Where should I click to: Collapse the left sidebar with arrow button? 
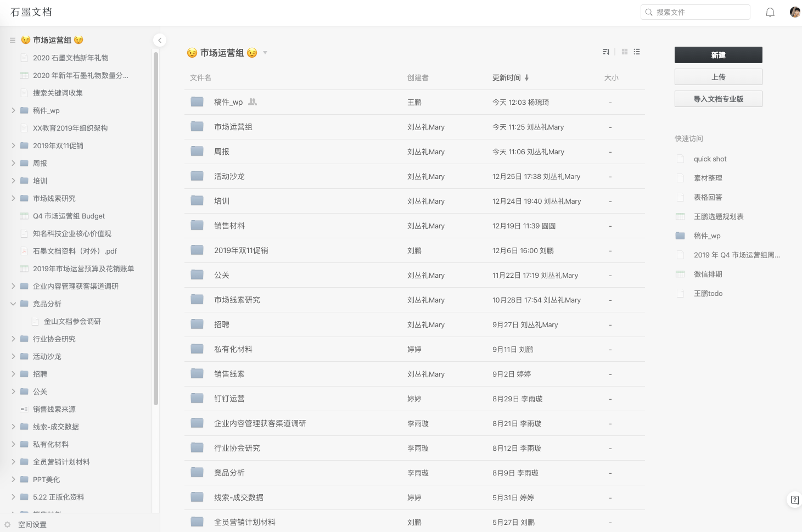[159, 40]
